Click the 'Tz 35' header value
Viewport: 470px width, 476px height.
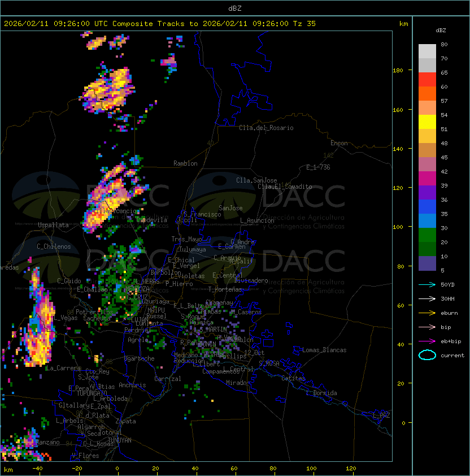click(x=304, y=24)
